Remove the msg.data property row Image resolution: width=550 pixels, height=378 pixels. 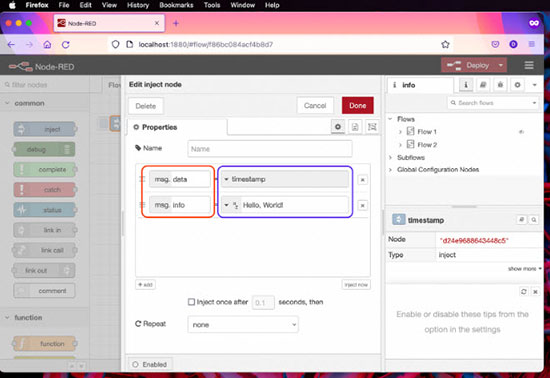coord(362,180)
